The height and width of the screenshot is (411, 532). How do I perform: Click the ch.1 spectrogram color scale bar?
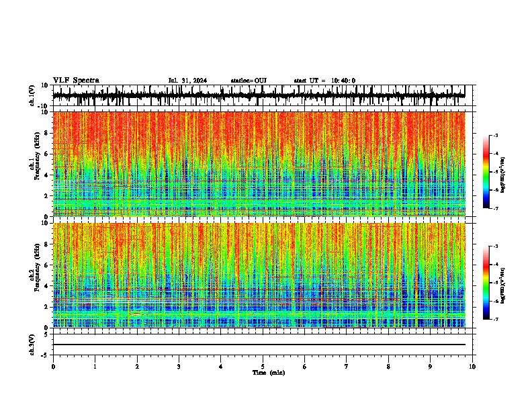coord(486,172)
